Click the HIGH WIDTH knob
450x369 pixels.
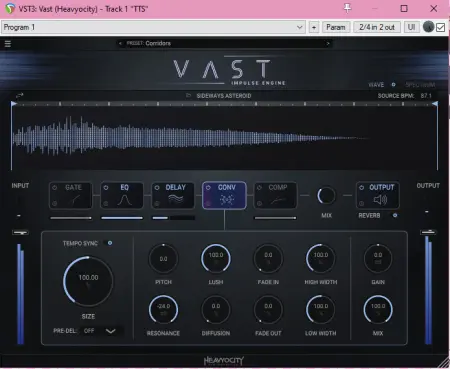pyautogui.click(x=321, y=259)
